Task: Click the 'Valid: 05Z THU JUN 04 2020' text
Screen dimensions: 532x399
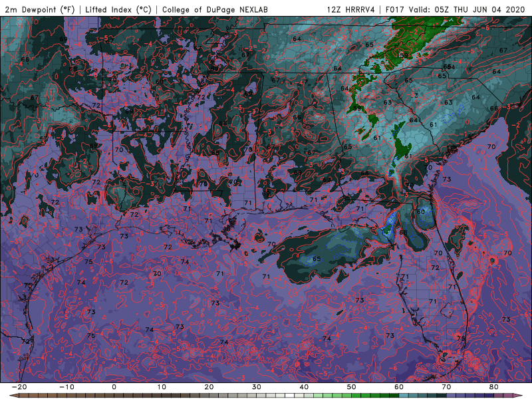Action: [x=467, y=9]
